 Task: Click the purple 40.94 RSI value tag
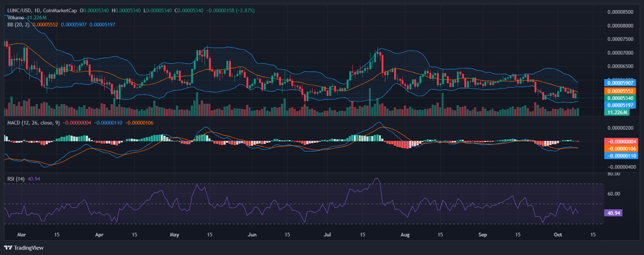pyautogui.click(x=614, y=213)
